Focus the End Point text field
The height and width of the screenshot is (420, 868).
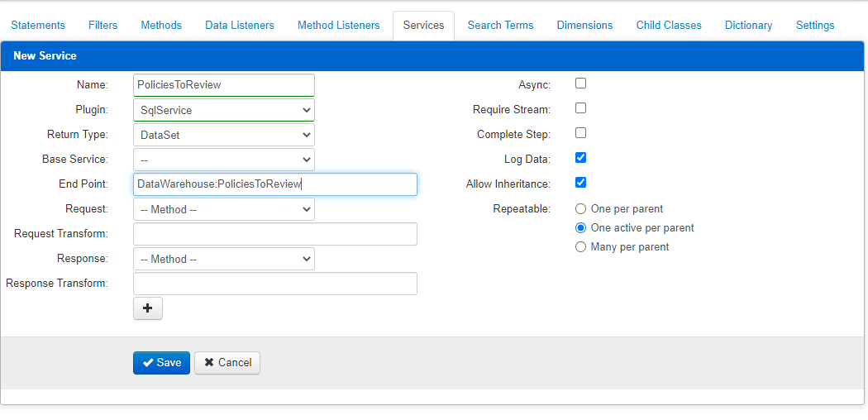[x=275, y=184]
